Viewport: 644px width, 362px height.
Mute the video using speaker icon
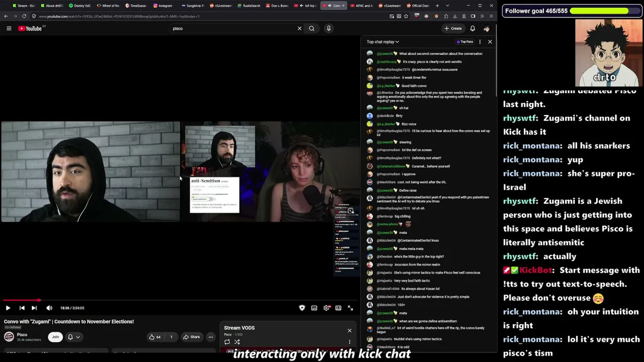click(x=49, y=308)
